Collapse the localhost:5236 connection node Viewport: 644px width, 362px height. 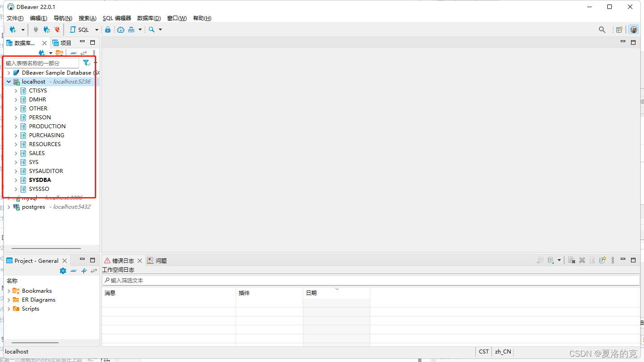click(8, 81)
